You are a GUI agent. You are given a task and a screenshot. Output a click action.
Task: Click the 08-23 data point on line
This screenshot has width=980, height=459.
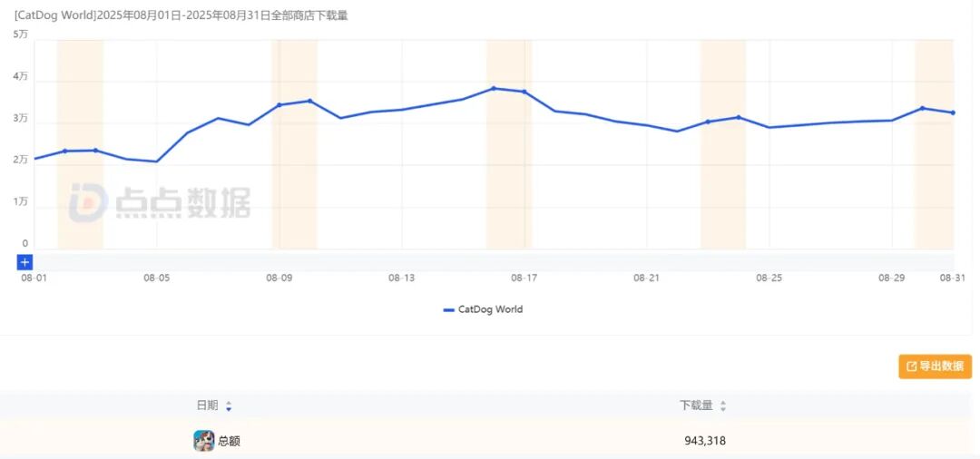click(708, 122)
